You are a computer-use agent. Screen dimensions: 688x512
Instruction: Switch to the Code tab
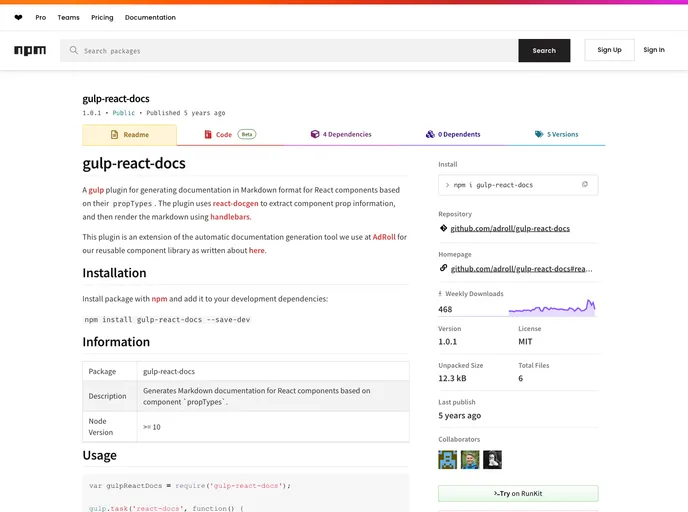[230, 135]
